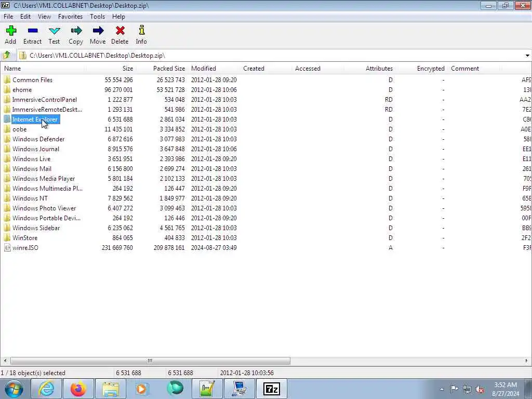
Task: Go up one folder level icon
Action: click(x=7, y=55)
